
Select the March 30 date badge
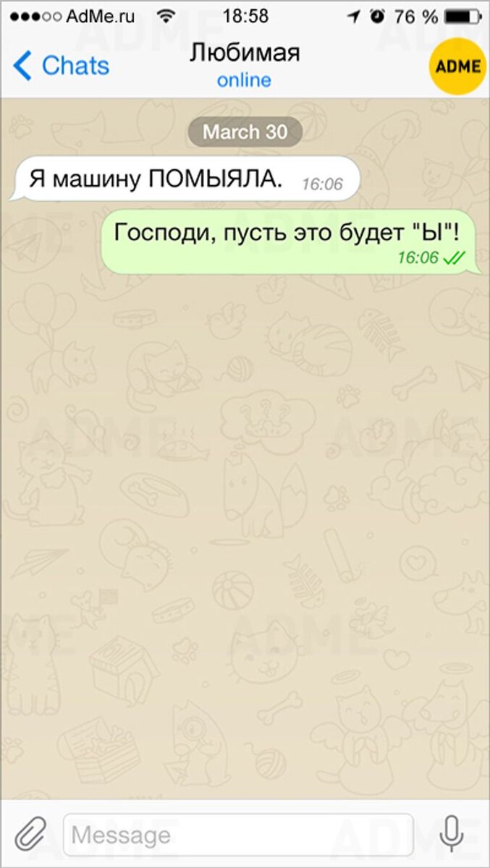tap(245, 132)
